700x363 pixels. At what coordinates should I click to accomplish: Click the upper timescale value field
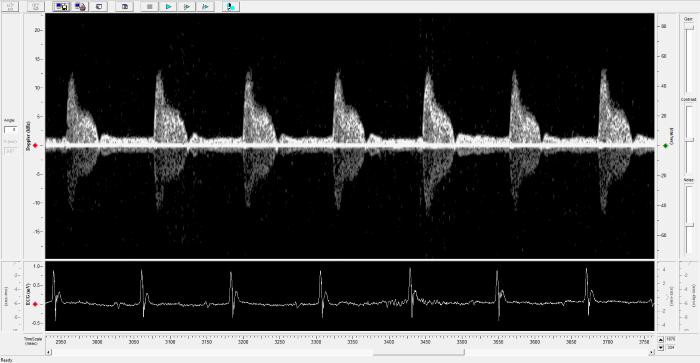(x=671, y=339)
